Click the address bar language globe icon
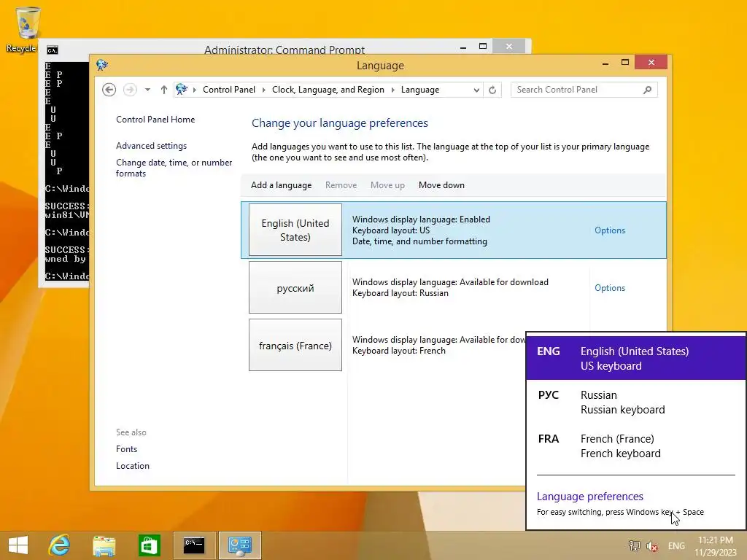This screenshot has height=560, width=747. coord(182,89)
